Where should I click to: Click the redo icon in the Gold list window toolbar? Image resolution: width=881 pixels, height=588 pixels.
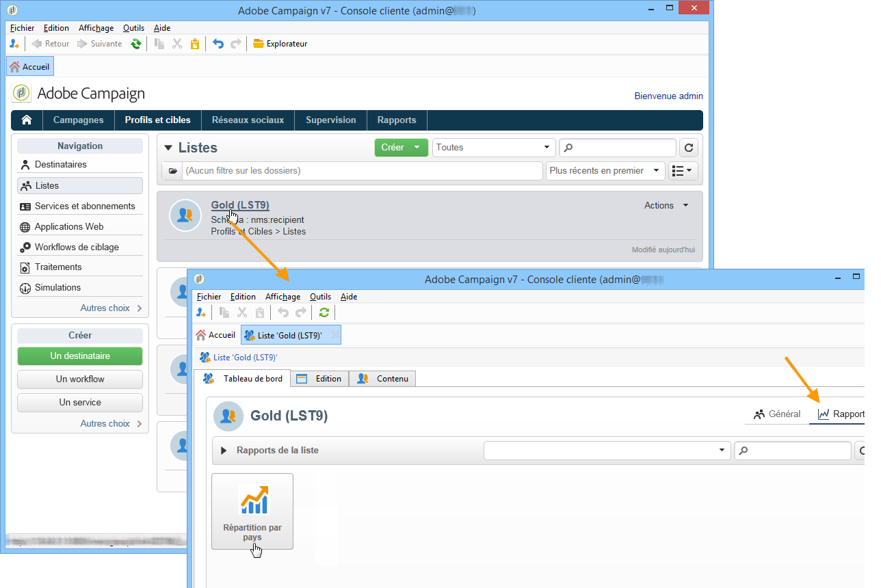coord(300,312)
